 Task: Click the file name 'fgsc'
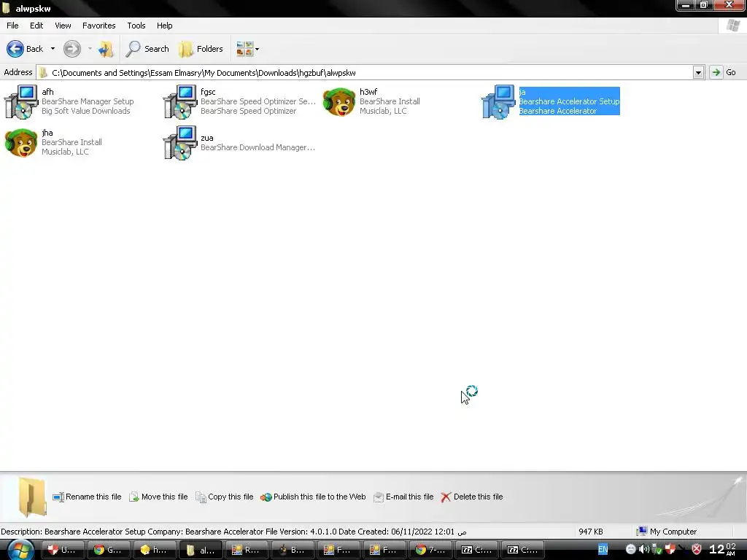click(208, 92)
